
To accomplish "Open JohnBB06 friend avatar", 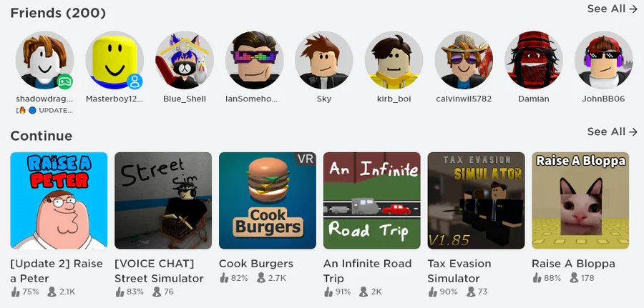I will (x=603, y=60).
